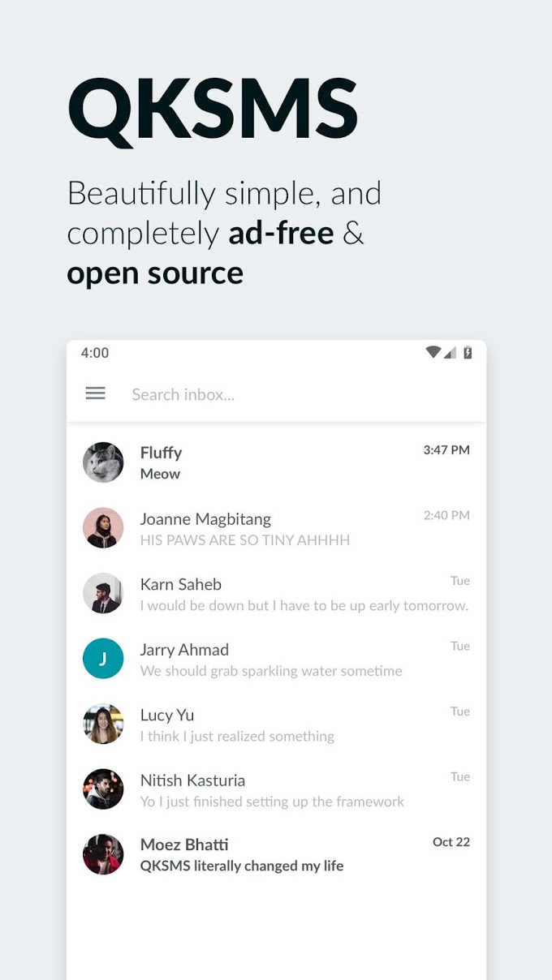Tap Karn Saheb's avatar photo

(x=103, y=593)
